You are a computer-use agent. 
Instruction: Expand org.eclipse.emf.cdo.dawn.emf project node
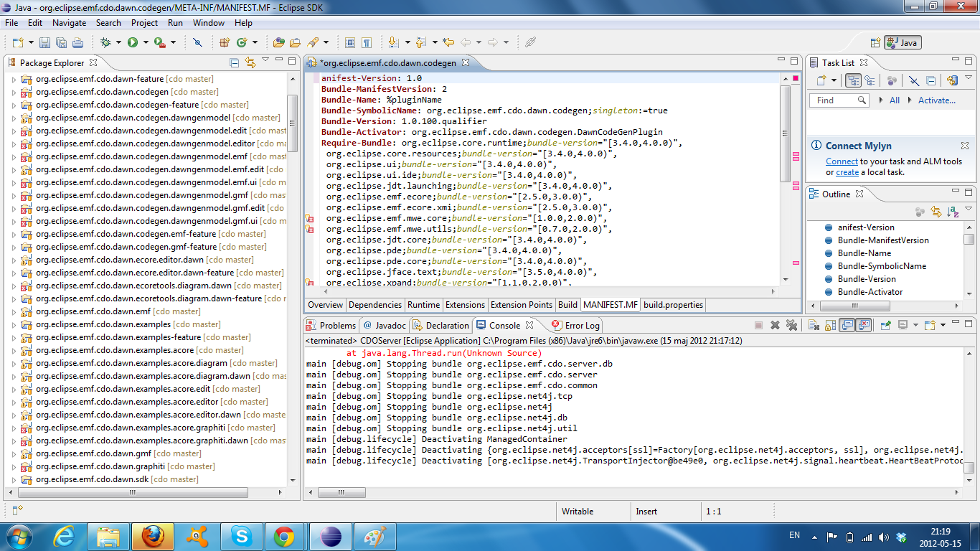pyautogui.click(x=13, y=311)
